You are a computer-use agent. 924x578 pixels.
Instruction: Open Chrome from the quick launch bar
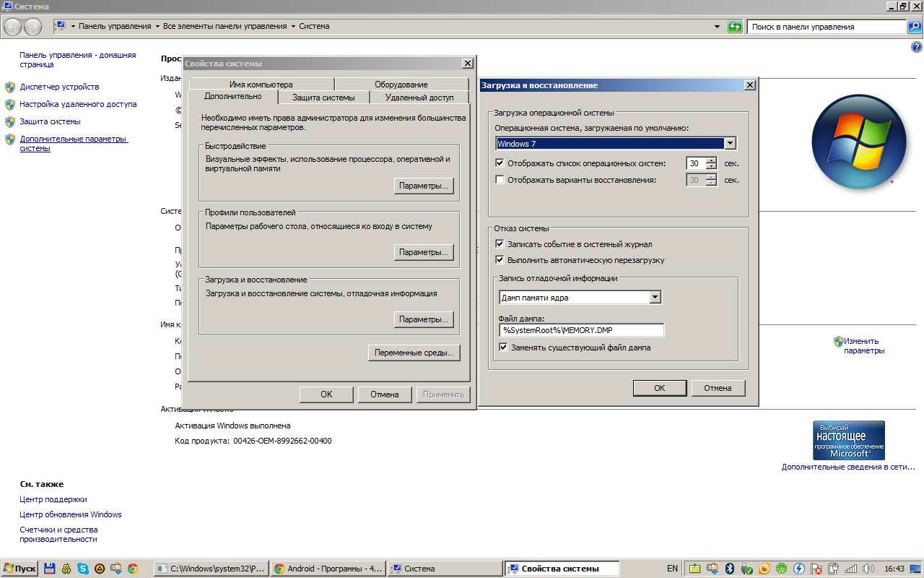(x=133, y=569)
